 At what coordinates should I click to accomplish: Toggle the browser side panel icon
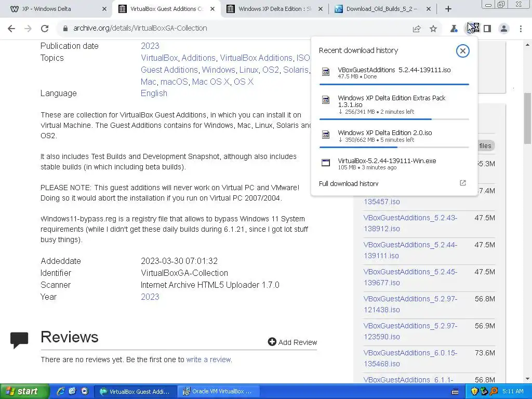click(x=487, y=29)
